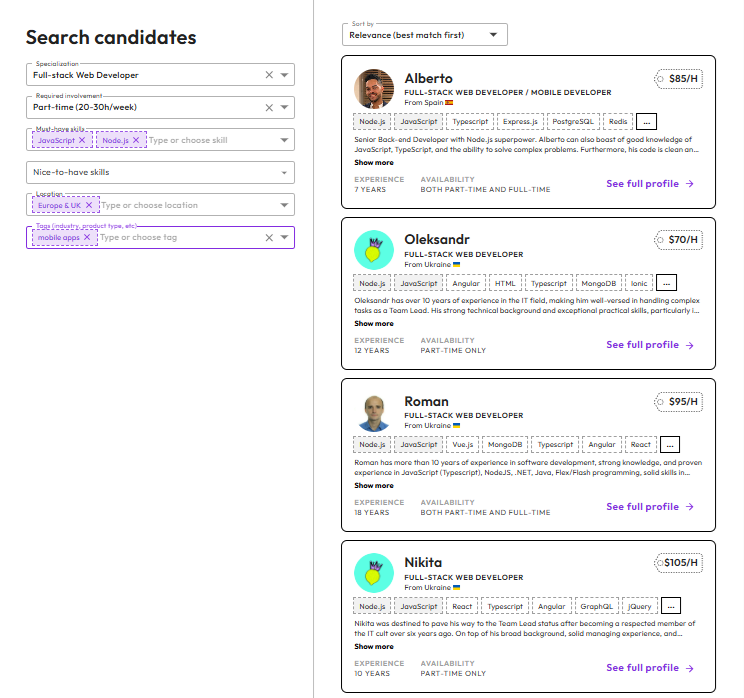Screen dimensions: 744x698
Task: Select the Typescript tag on Oleksandr's card
Action: pos(549,283)
